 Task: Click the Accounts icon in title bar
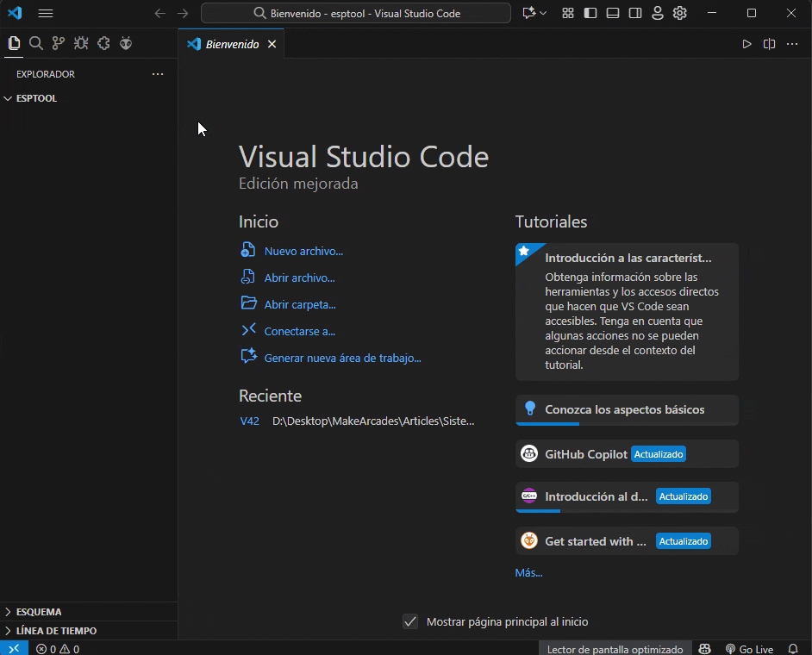click(658, 13)
